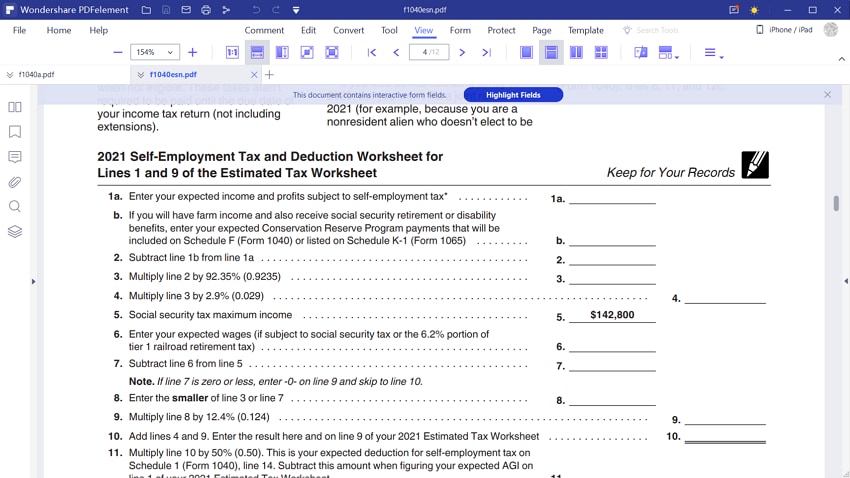Screen dimensions: 850x478
Task: Switch to the Comment tab
Action: 264,30
